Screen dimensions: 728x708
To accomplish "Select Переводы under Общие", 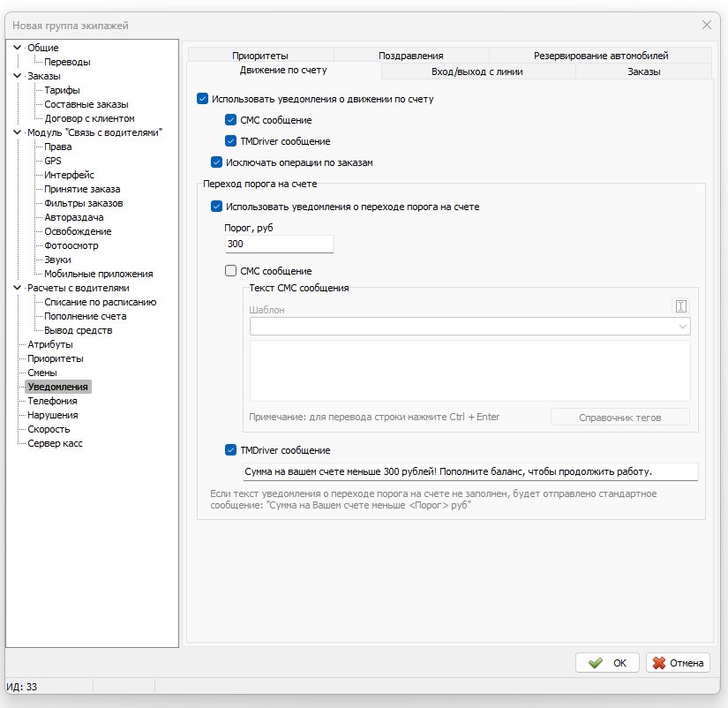I will 67,62.
